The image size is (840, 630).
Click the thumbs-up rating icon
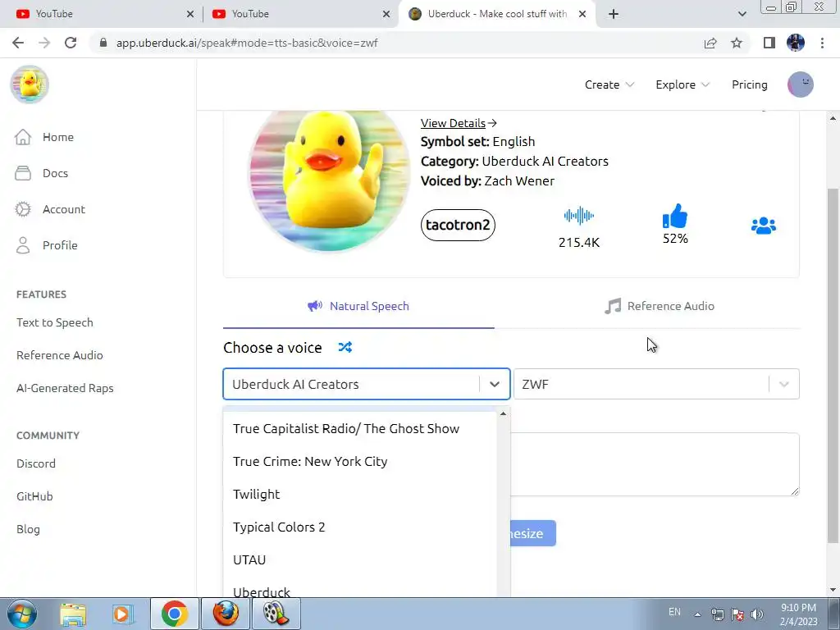tap(675, 217)
